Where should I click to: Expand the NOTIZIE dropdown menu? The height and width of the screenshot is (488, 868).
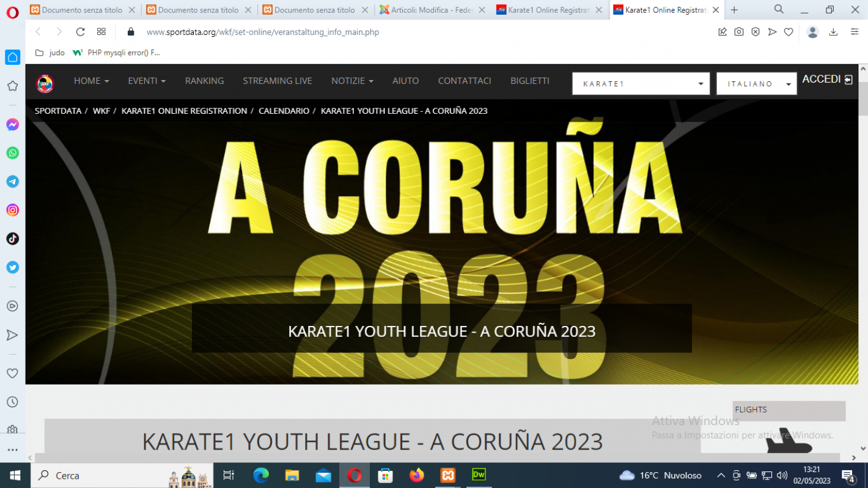tap(352, 81)
